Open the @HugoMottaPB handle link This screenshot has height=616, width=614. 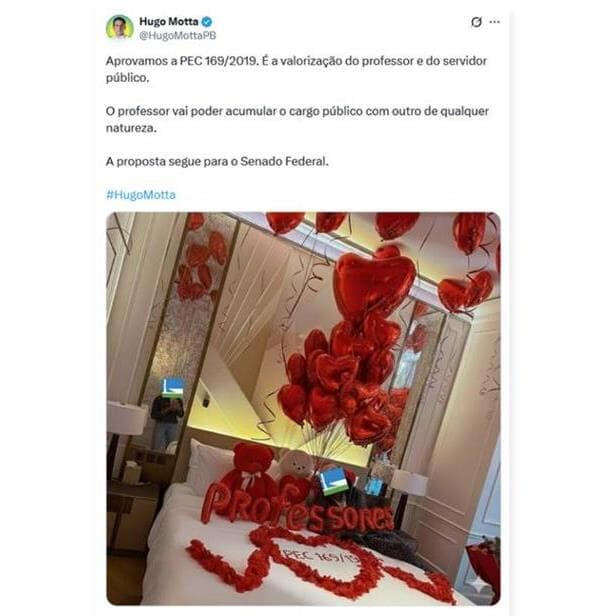(x=178, y=35)
